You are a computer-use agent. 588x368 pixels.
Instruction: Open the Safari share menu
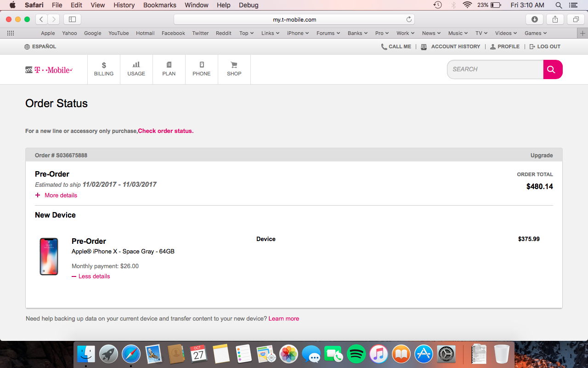(x=555, y=19)
